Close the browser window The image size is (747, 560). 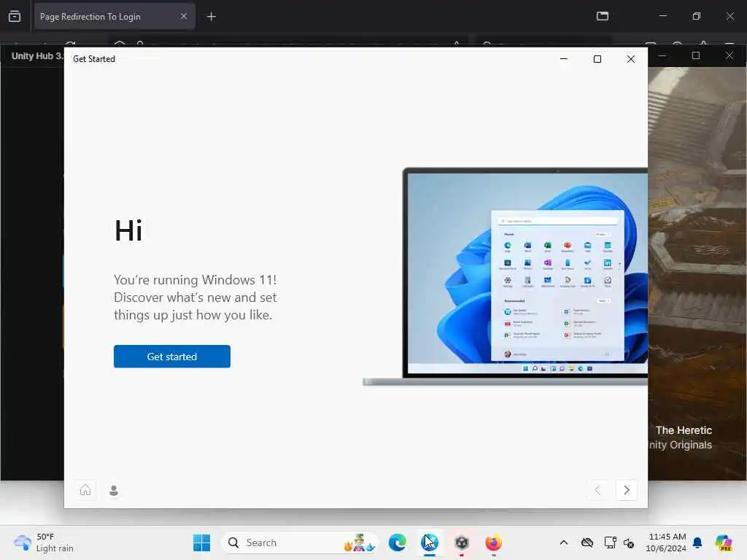pyautogui.click(x=729, y=16)
